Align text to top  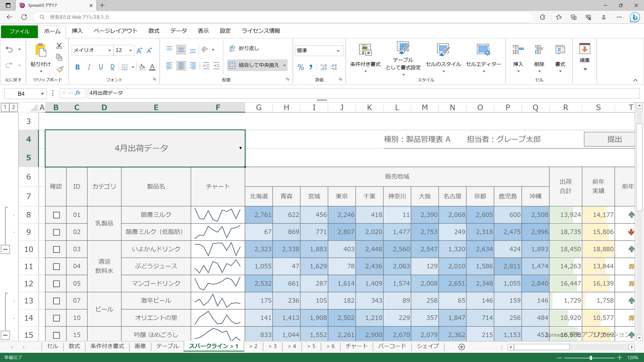(x=169, y=48)
